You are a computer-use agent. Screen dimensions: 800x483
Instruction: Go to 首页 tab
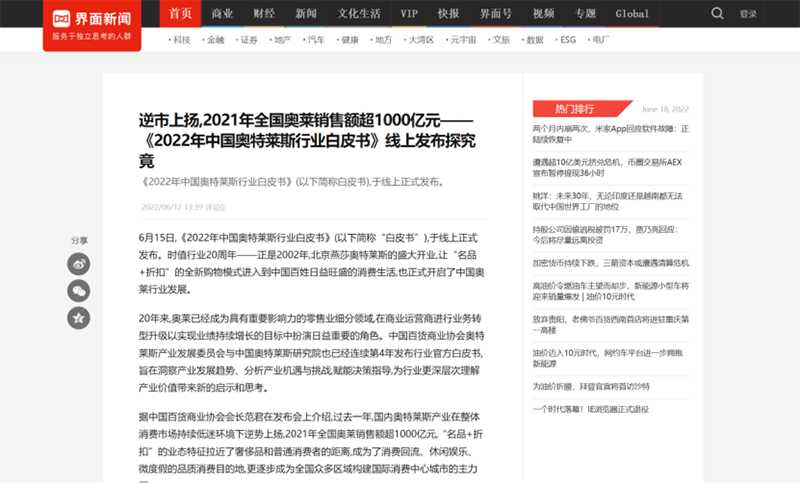[180, 14]
